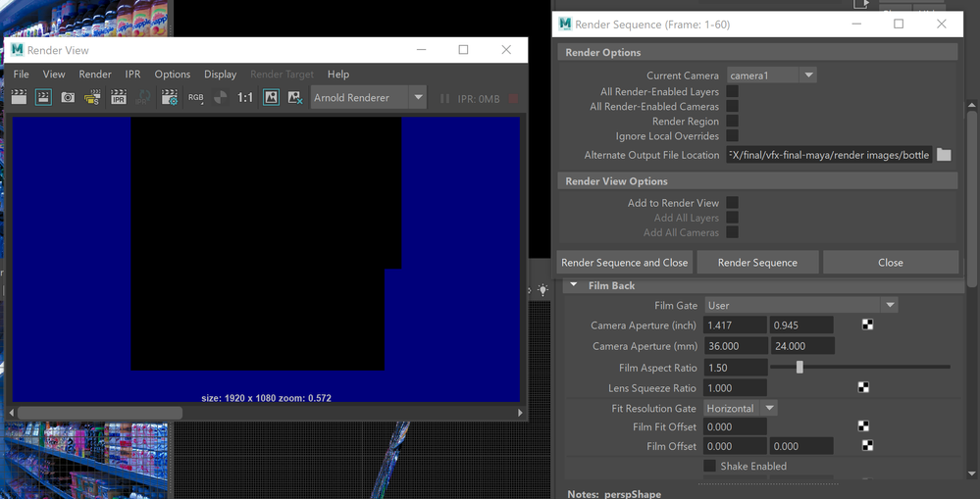
Task: Open the IPR menu
Action: [x=132, y=75]
